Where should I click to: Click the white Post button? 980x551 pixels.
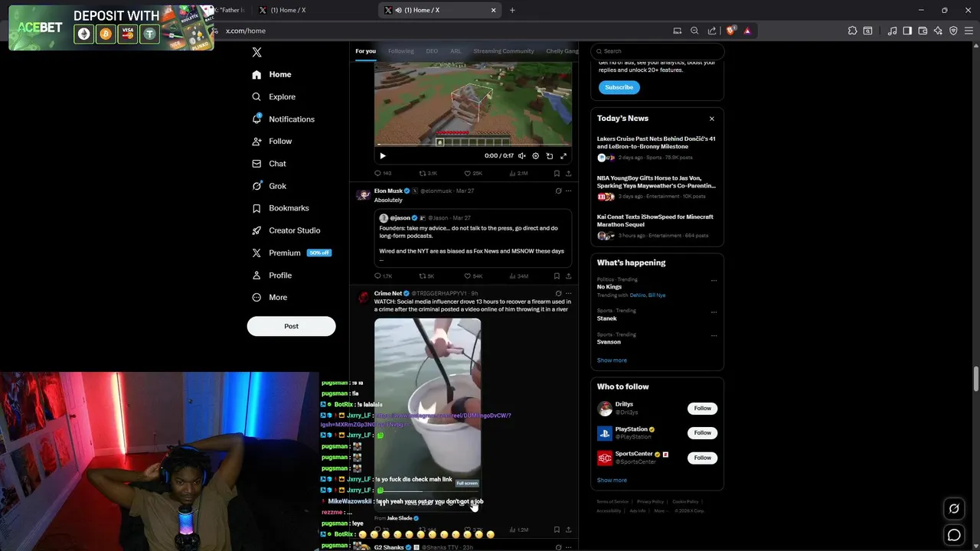tap(291, 326)
